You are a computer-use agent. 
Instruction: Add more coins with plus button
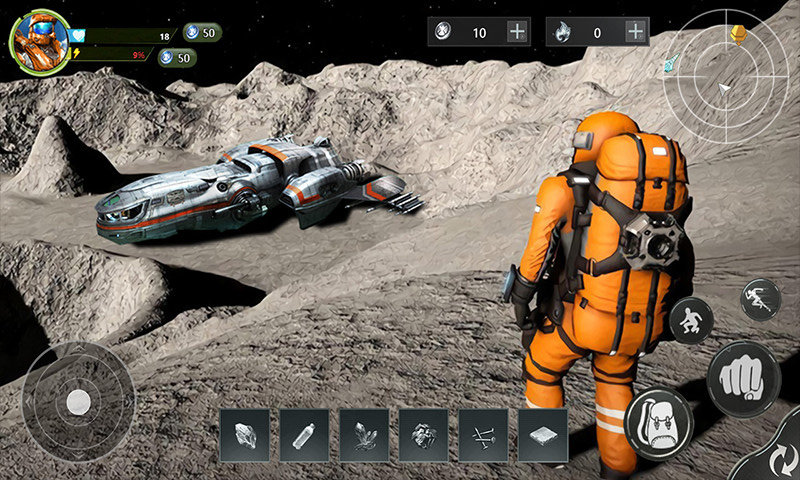tap(517, 32)
